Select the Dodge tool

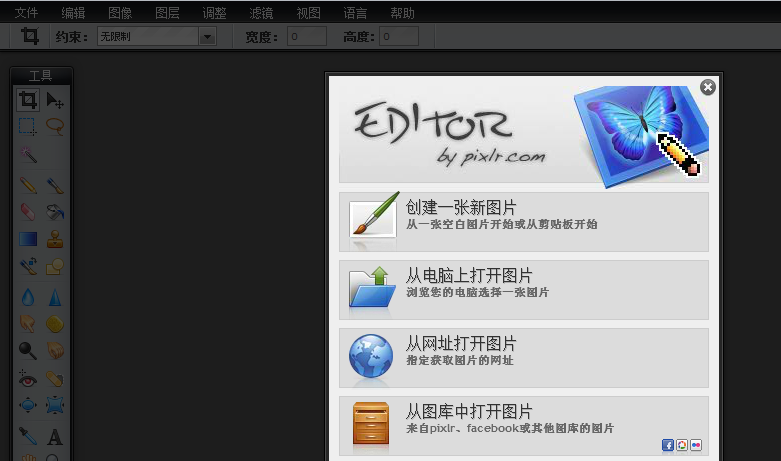(28, 350)
